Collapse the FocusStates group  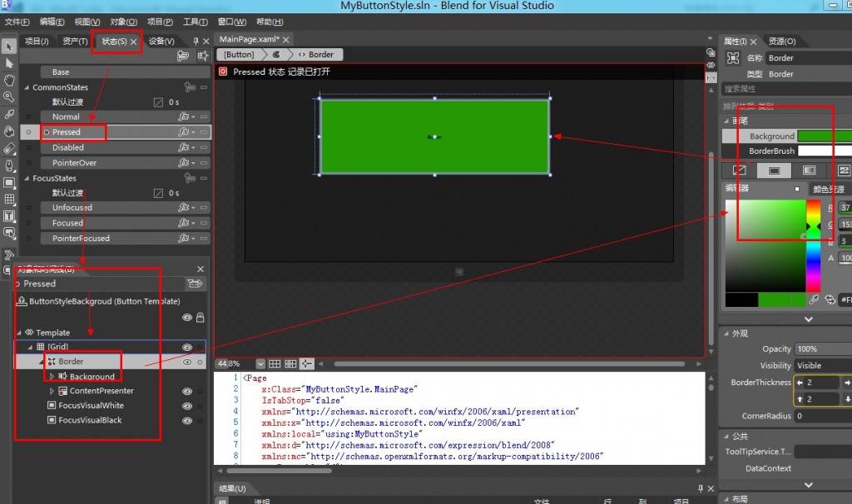[x=27, y=178]
